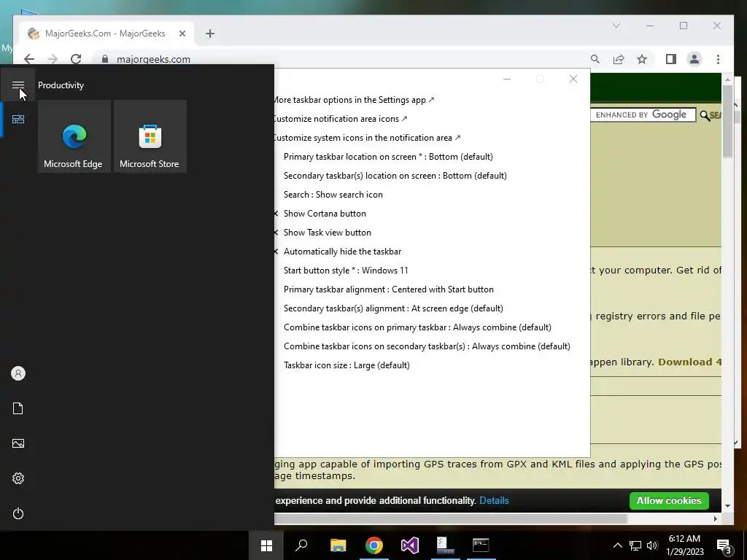The height and width of the screenshot is (560, 747).
Task: Click the volume speaker tray icon
Action: [x=652, y=545]
